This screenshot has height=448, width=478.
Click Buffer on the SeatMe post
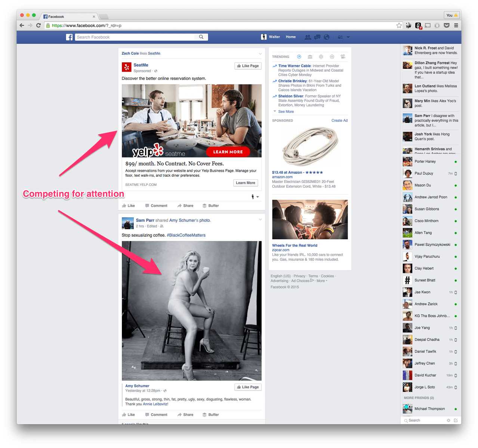coord(211,206)
